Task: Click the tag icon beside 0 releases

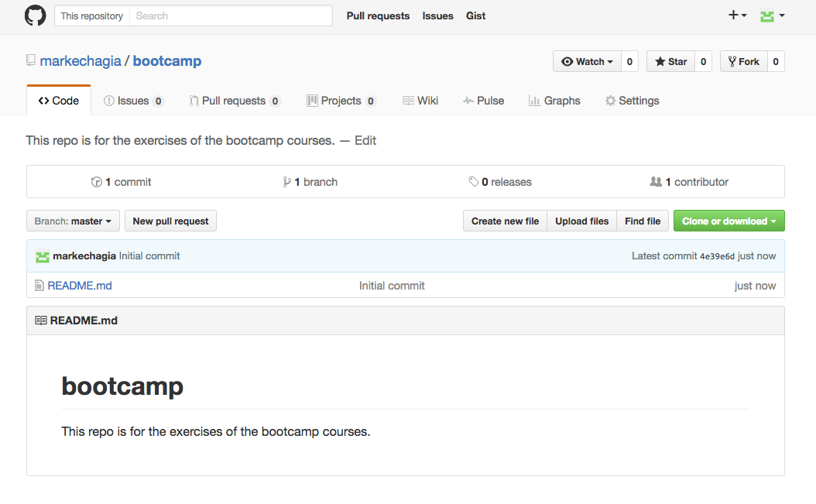Action: (x=474, y=182)
